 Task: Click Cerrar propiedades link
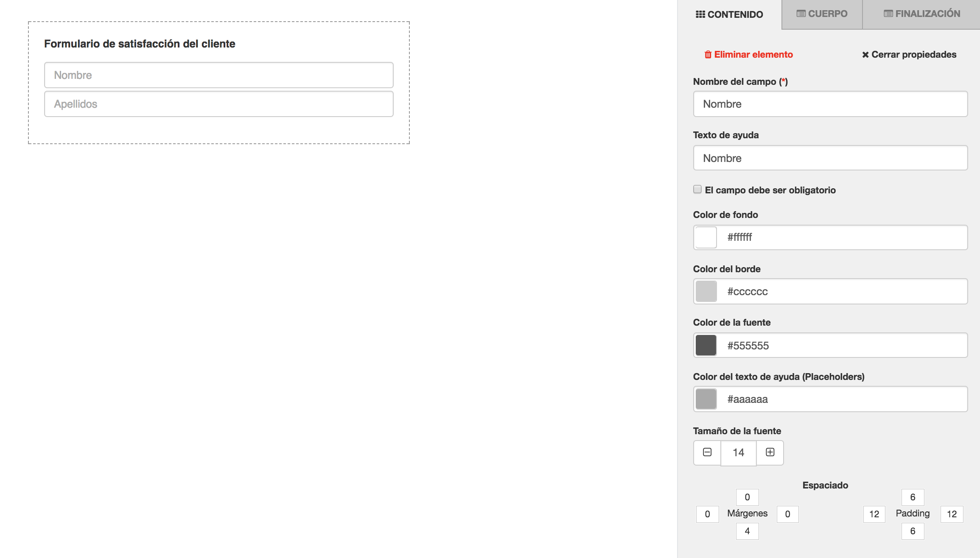click(914, 55)
